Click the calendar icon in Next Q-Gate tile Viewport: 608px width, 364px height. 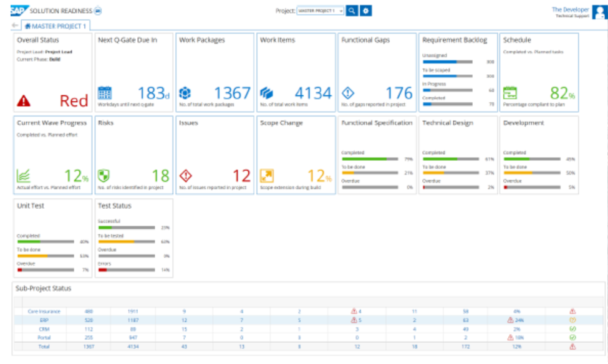tap(105, 93)
